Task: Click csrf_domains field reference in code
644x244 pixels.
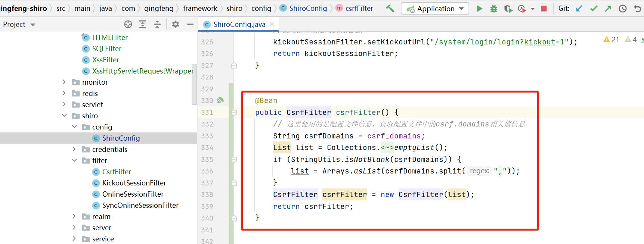Action: point(394,136)
